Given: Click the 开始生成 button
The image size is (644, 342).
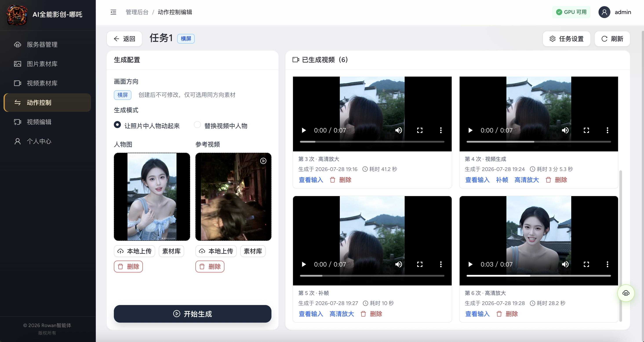Looking at the screenshot, I should pos(193,314).
